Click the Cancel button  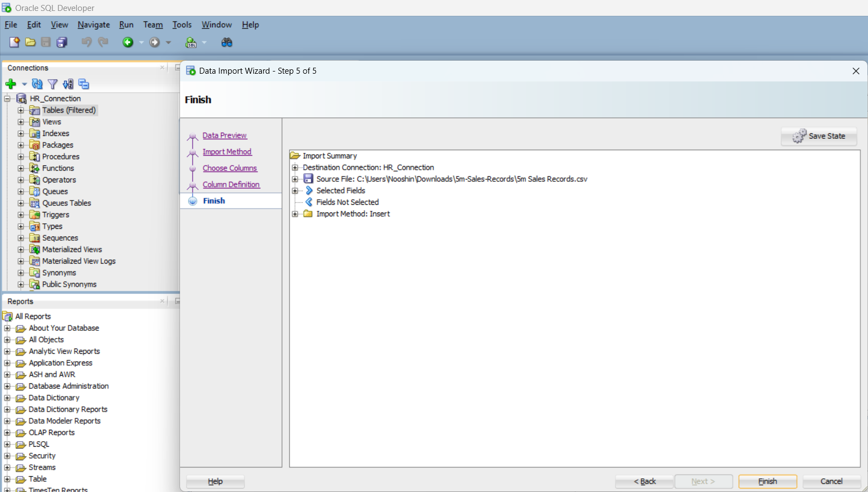pyautogui.click(x=831, y=481)
